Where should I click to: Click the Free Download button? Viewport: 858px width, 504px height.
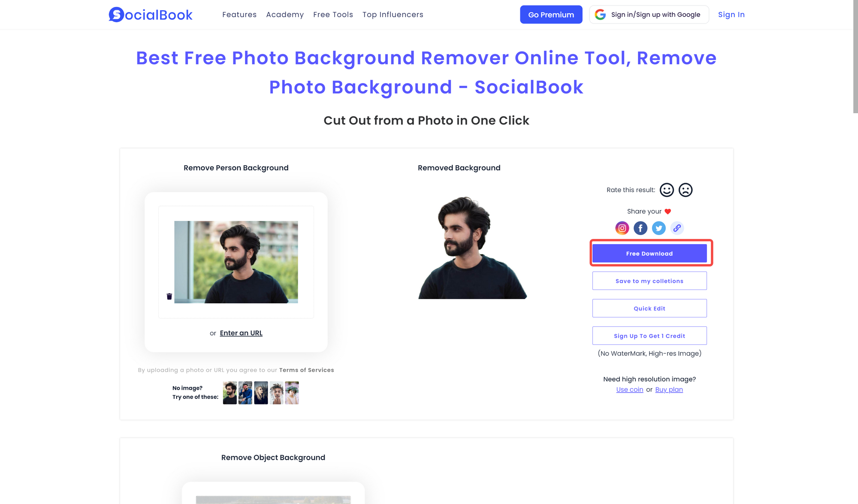650,253
